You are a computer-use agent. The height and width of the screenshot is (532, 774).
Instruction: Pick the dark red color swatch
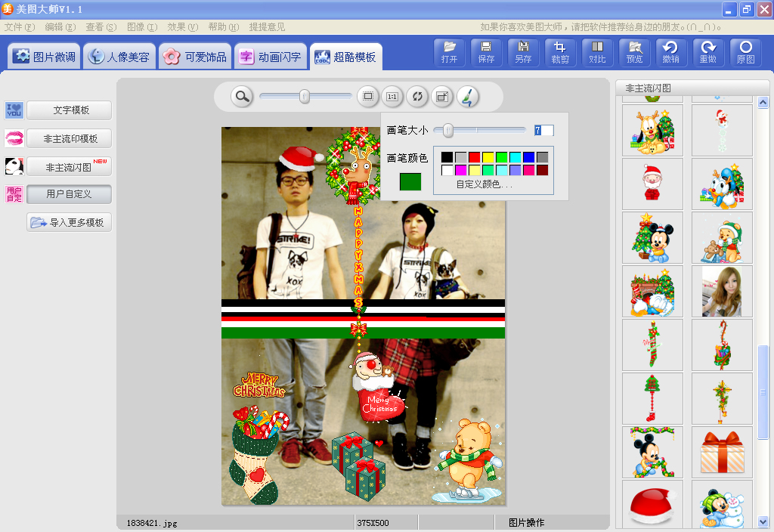click(543, 170)
